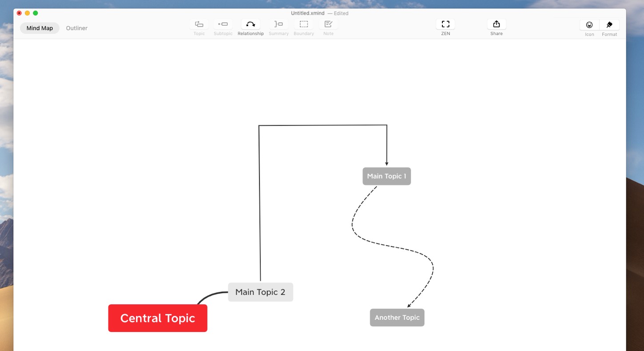
Task: Open the Icon marker panel
Action: click(589, 25)
